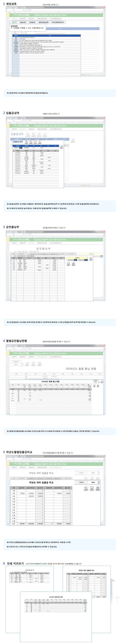Click 검색하기 magnifier in 금전출납부 search panel
Screen dimensions: 124x644
[91, 259]
